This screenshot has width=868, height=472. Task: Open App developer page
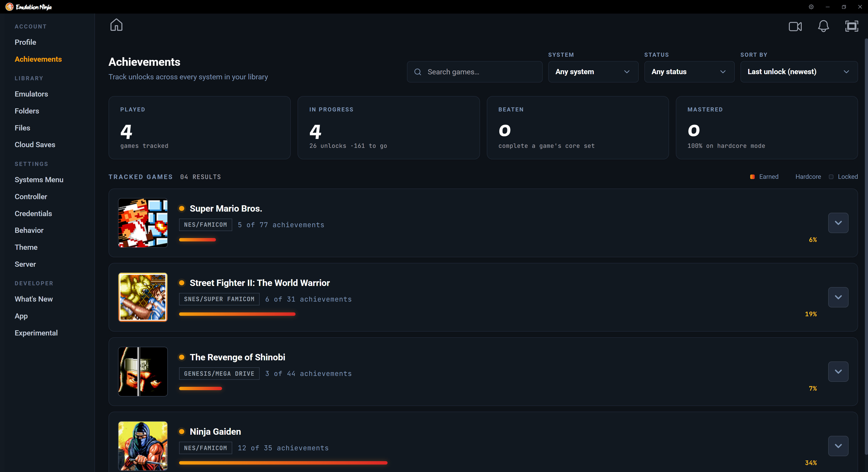tap(21, 316)
